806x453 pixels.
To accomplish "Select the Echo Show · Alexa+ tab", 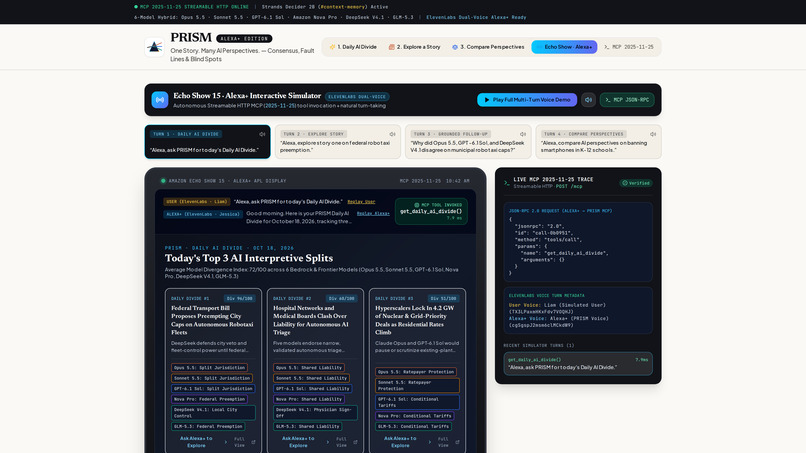I will [564, 47].
